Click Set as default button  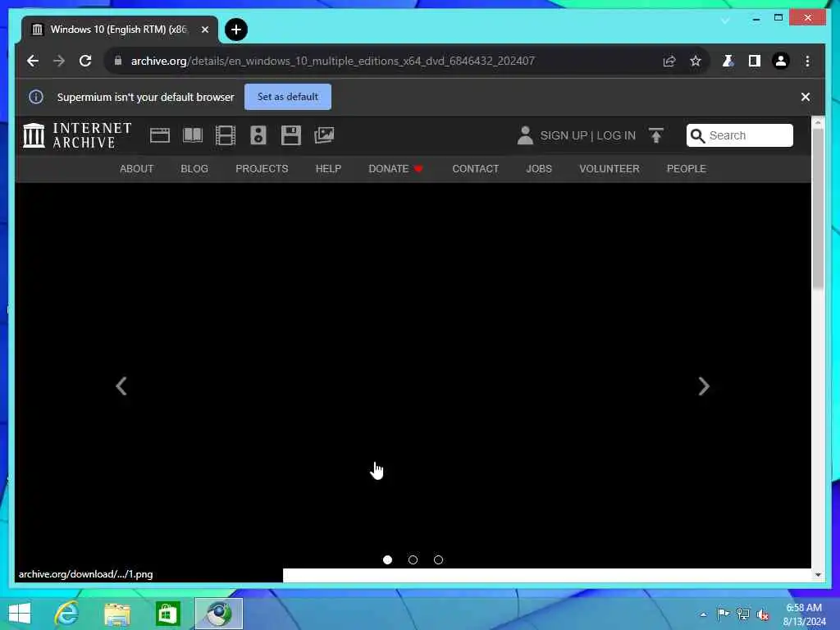point(288,97)
